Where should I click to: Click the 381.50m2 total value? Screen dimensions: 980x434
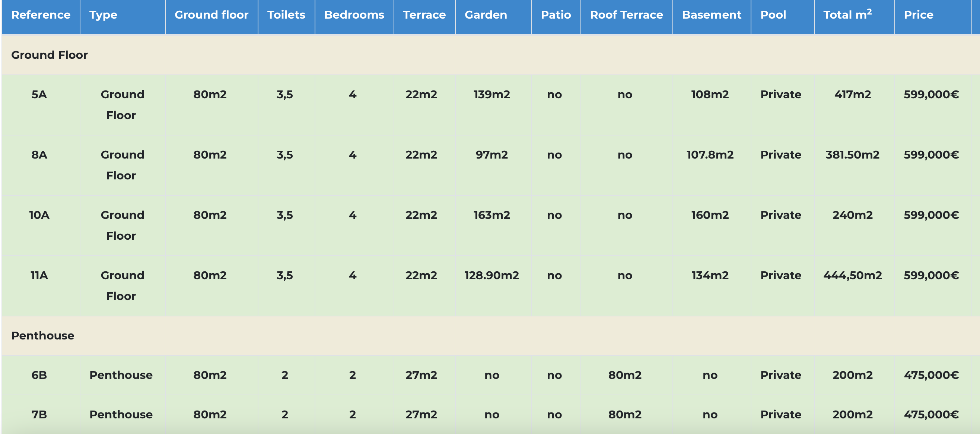853,155
